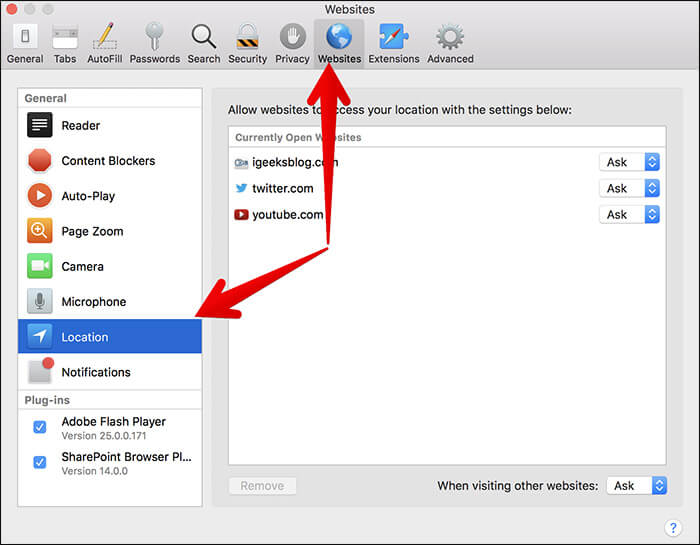Select Auto-Play in the sidebar

(x=110, y=196)
